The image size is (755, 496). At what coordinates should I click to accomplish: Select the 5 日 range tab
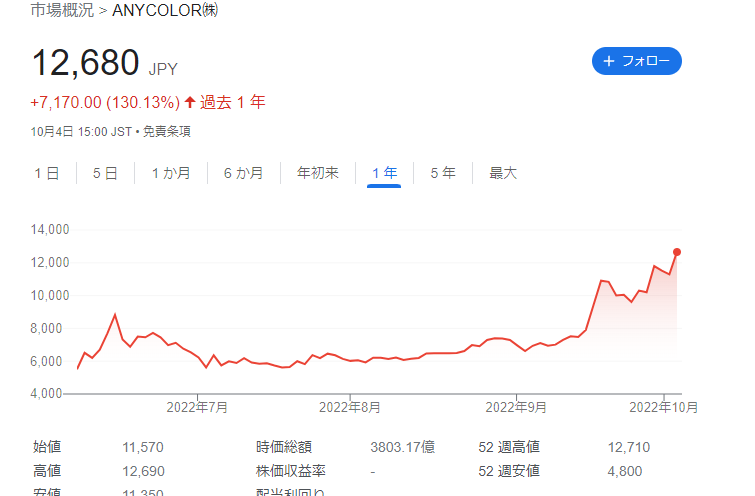pos(105,173)
